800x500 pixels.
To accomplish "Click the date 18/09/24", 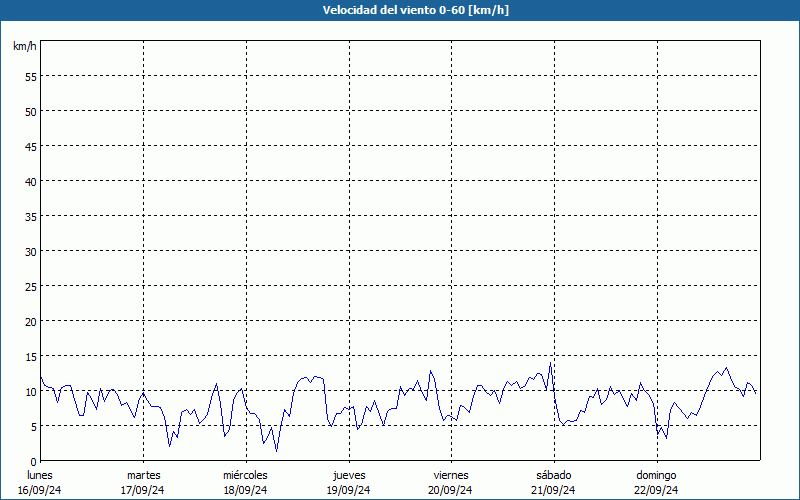I will pos(245,490).
